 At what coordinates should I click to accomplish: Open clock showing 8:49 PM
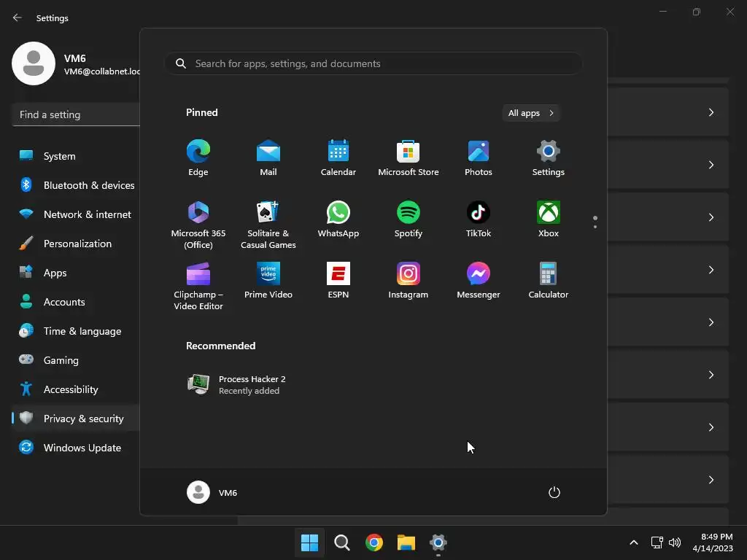(713, 542)
